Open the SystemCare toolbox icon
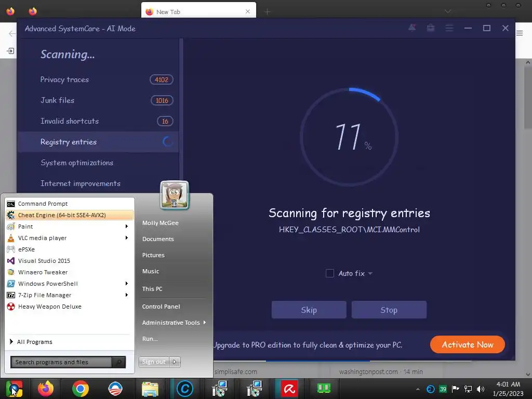 (431, 28)
